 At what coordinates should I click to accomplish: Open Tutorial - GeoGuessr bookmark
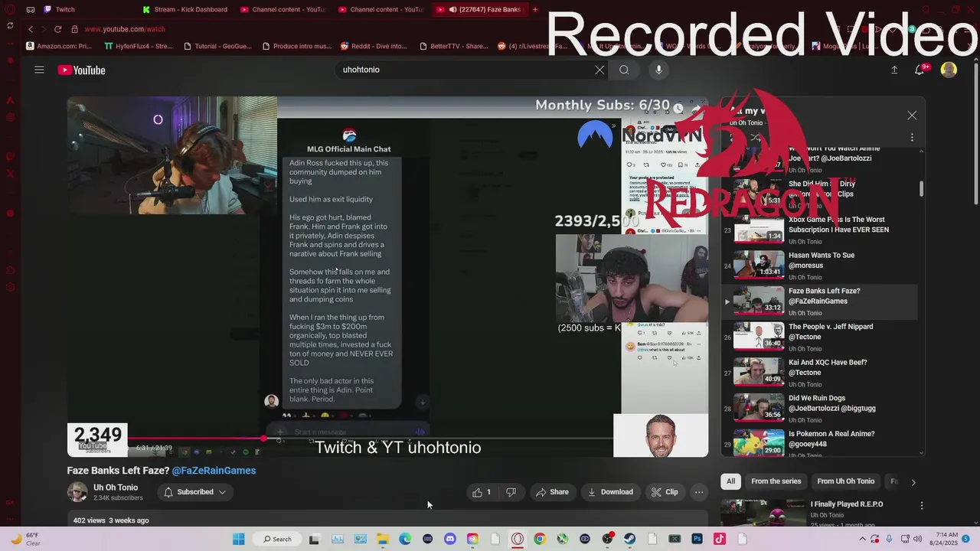pyautogui.click(x=218, y=46)
